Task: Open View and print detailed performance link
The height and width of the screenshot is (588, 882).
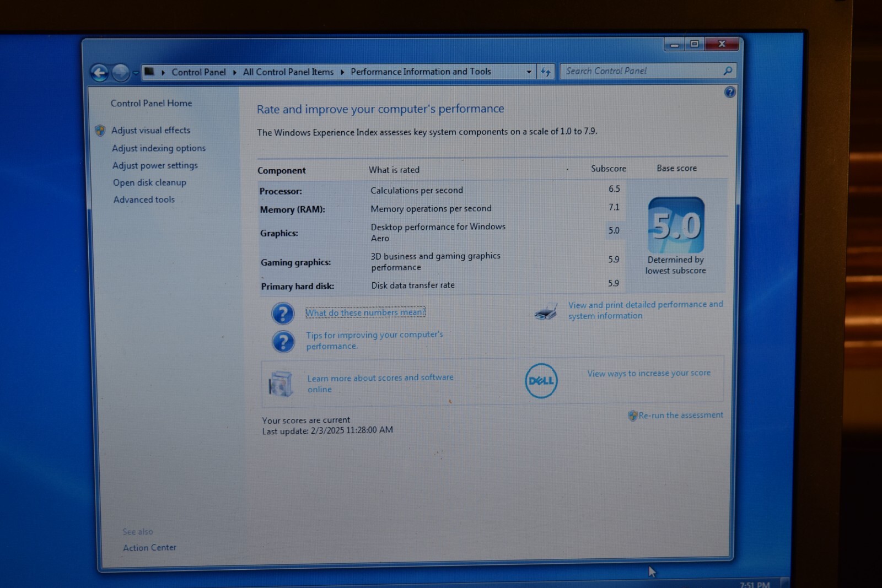Action: pos(646,310)
